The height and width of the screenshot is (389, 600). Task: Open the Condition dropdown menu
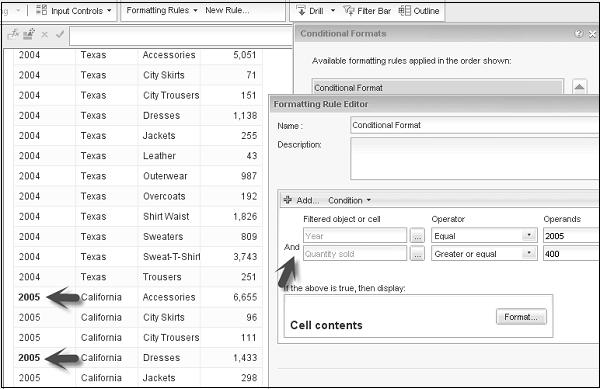coord(349,200)
